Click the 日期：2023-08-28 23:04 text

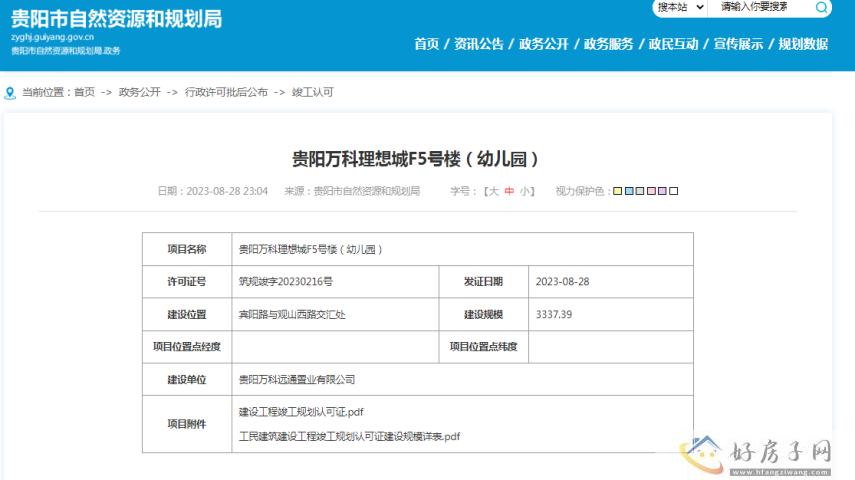tap(213, 191)
